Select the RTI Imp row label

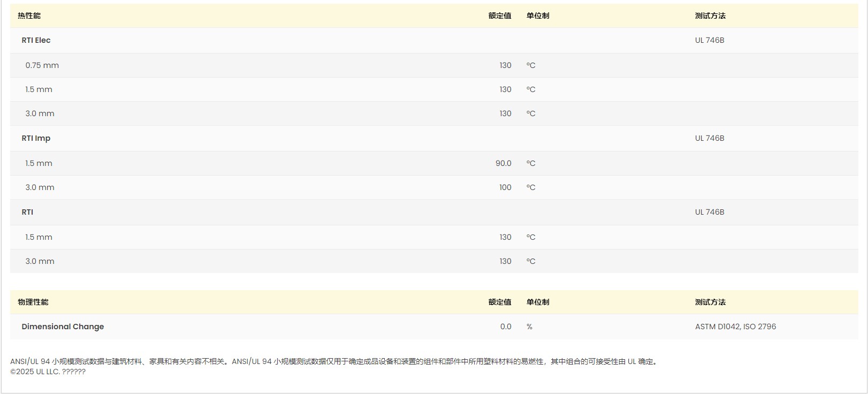(36, 139)
